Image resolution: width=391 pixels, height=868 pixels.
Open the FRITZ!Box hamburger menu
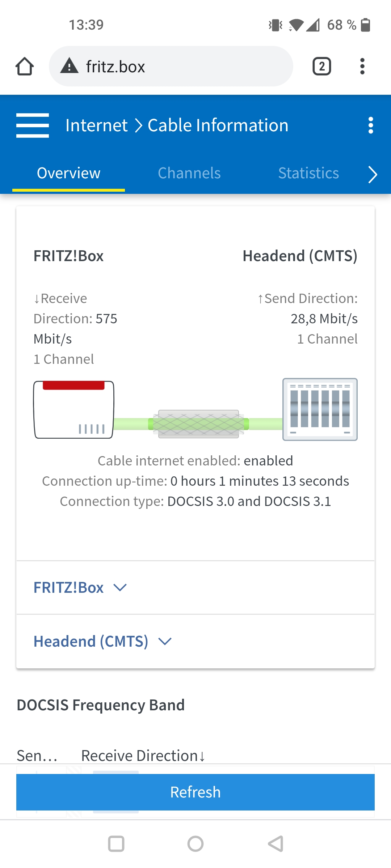33,125
